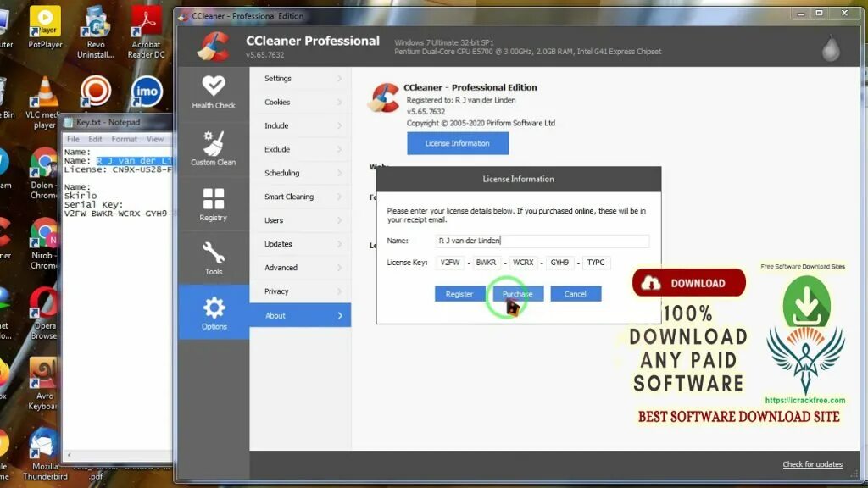Screen dimensions: 868x488
Task: Open the red screen recorder desktop icon
Action: point(96,91)
